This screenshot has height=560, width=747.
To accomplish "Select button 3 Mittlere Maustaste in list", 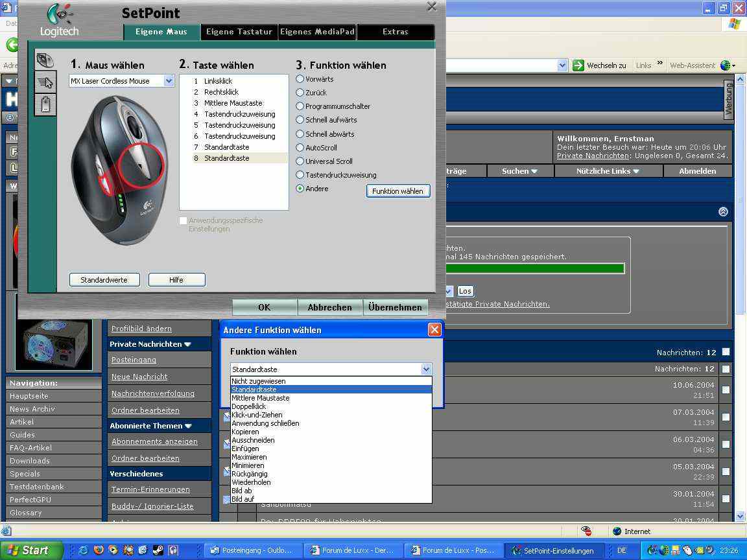I will click(x=240, y=103).
